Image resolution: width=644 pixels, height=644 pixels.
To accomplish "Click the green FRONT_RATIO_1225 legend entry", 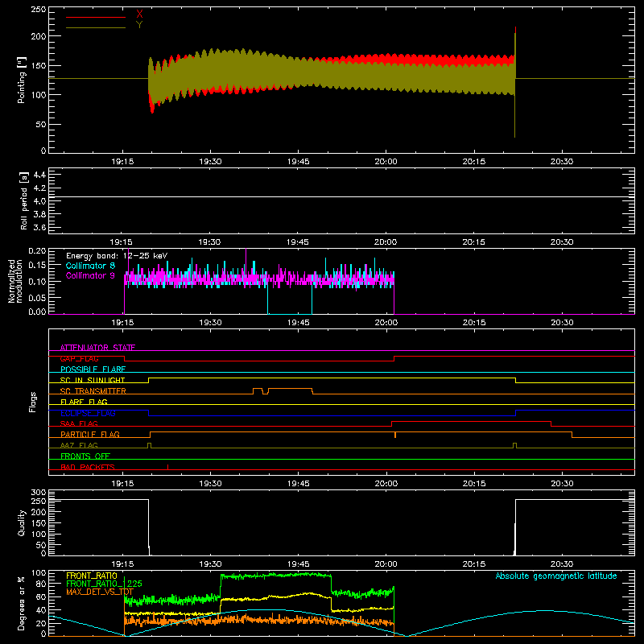I will coord(104,584).
